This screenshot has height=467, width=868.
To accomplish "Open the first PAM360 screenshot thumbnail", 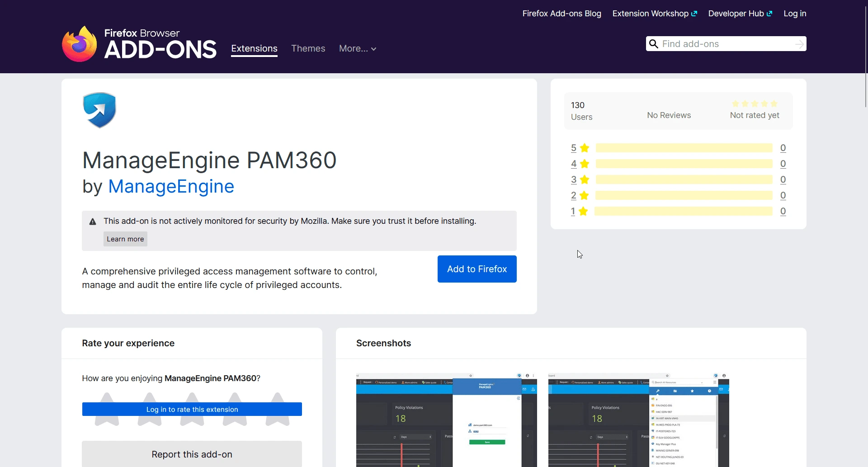I will click(x=447, y=420).
